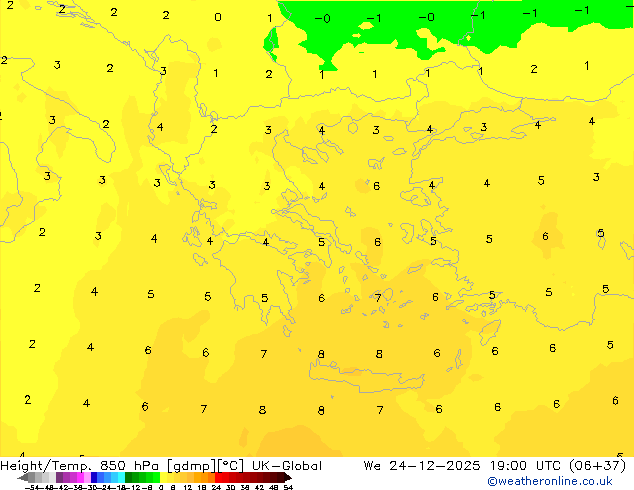634x490 pixels.
Task: Click the red segment in the colour scale
Action: click(x=218, y=477)
